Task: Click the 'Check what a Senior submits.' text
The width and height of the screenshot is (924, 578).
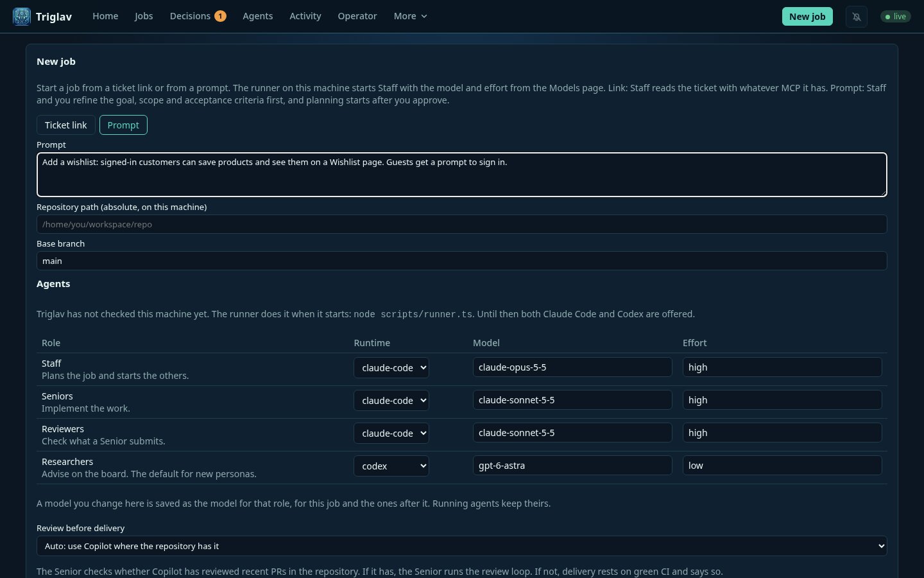Action: click(x=103, y=441)
